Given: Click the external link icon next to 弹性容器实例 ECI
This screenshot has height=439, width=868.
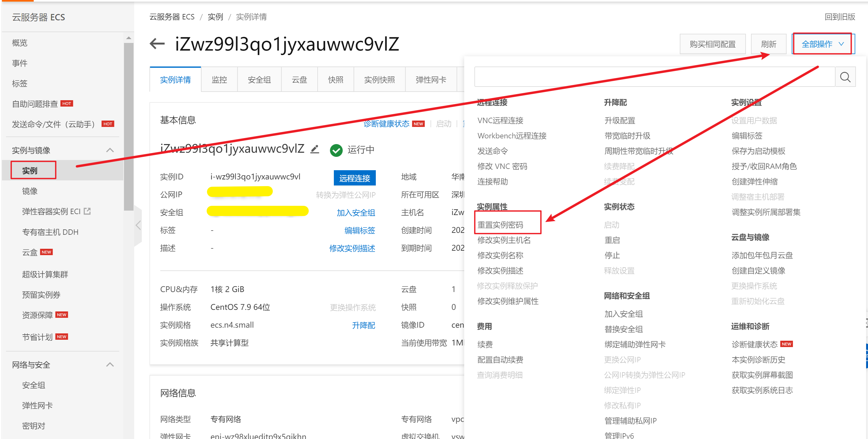Looking at the screenshot, I should [87, 212].
